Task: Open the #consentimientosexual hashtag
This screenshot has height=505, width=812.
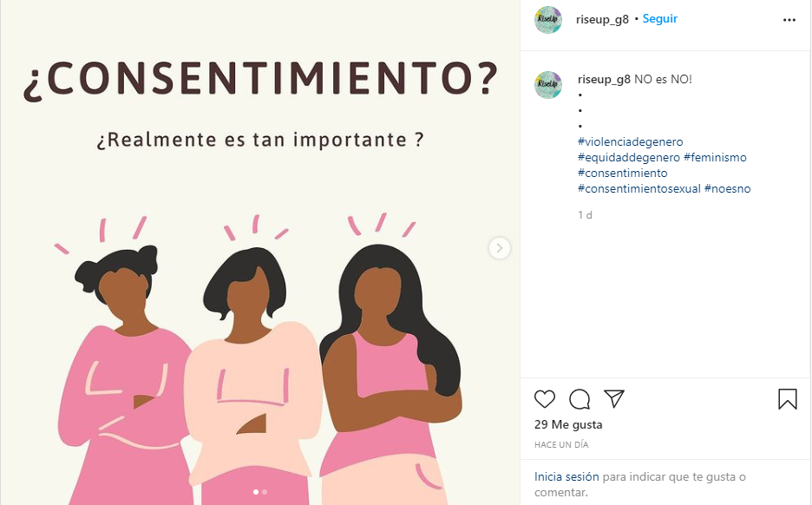Action: (x=639, y=188)
